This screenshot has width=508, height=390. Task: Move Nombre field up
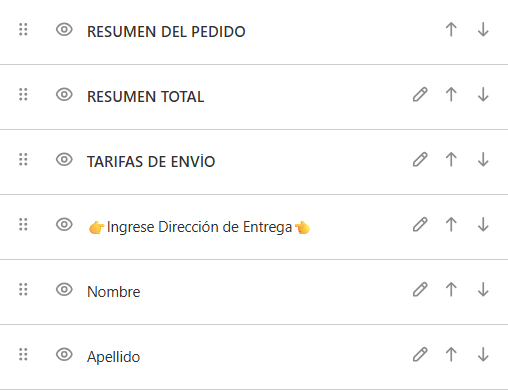tap(451, 289)
